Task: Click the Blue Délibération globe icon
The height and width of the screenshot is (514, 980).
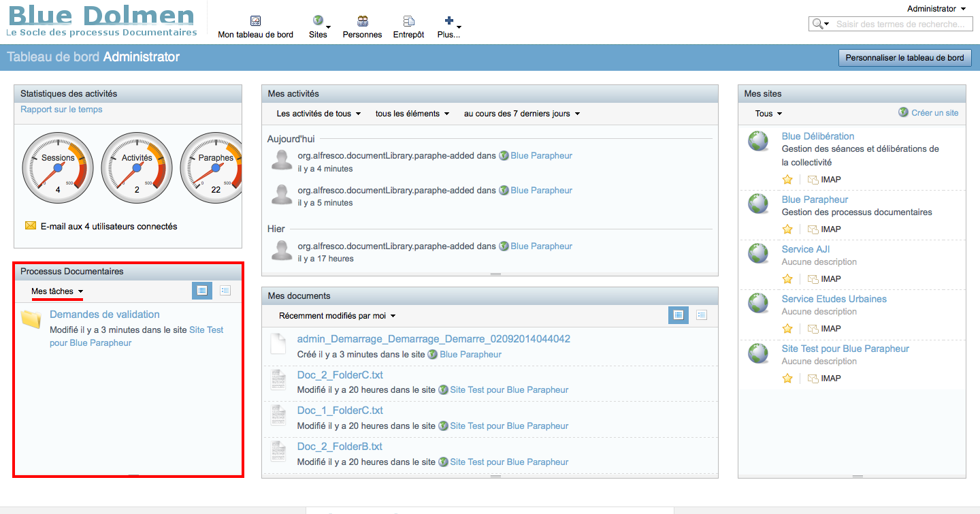Action: click(758, 141)
